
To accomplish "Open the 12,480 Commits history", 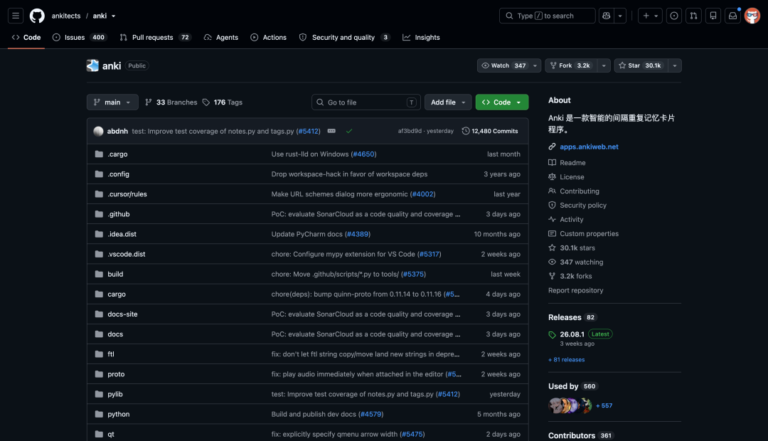I will [490, 131].
